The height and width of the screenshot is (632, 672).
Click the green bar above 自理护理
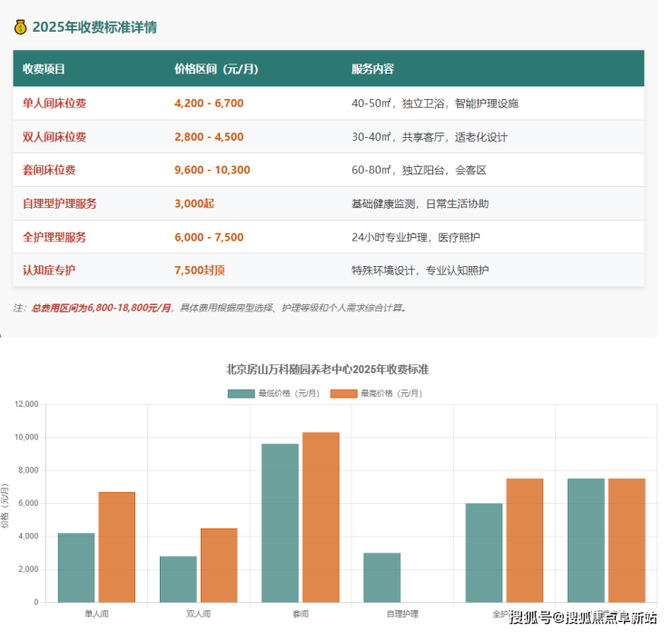pos(382,577)
